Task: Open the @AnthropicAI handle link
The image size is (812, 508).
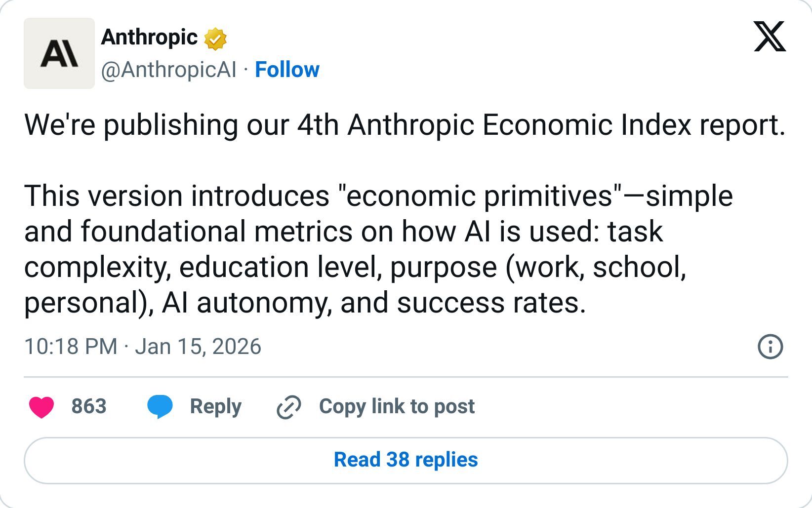Action: (169, 70)
